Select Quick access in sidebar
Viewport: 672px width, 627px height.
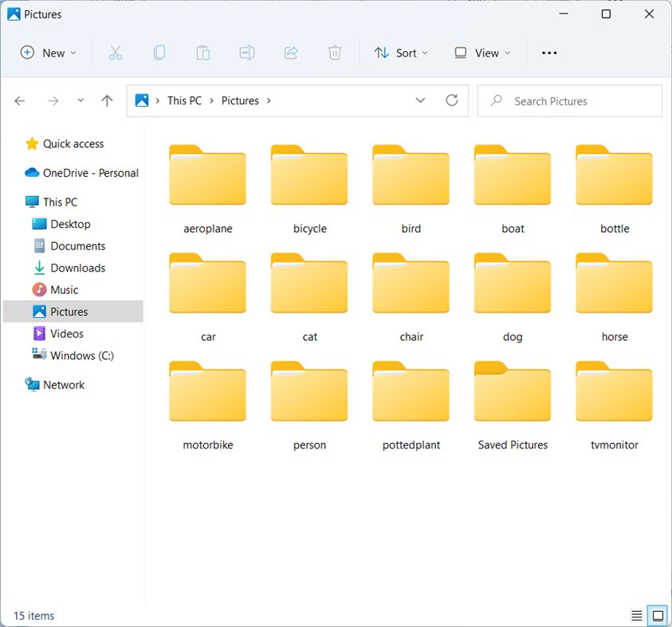(73, 144)
